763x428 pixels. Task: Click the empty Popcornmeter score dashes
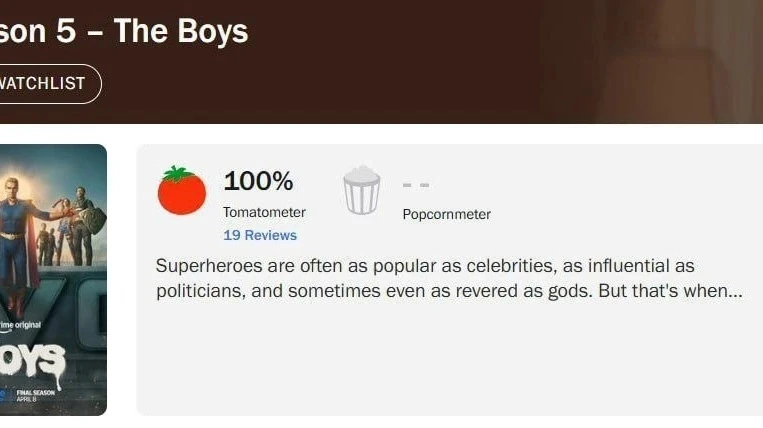point(416,185)
